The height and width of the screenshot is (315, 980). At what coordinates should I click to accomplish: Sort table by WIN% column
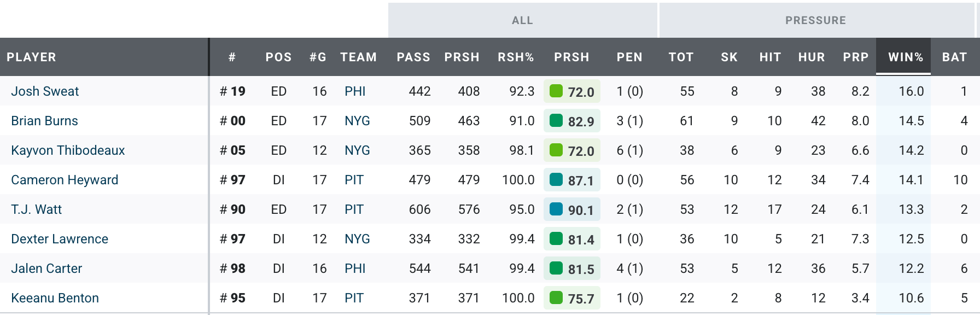coord(905,57)
